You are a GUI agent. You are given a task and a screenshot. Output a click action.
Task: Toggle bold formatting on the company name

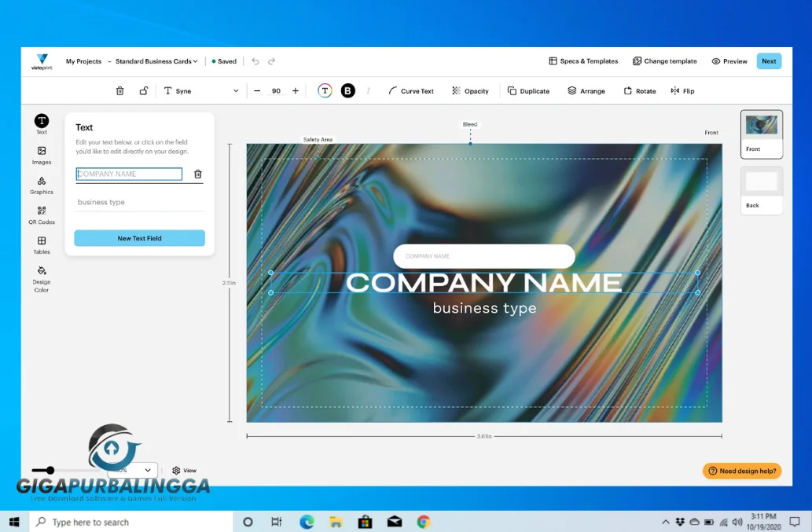(347, 90)
